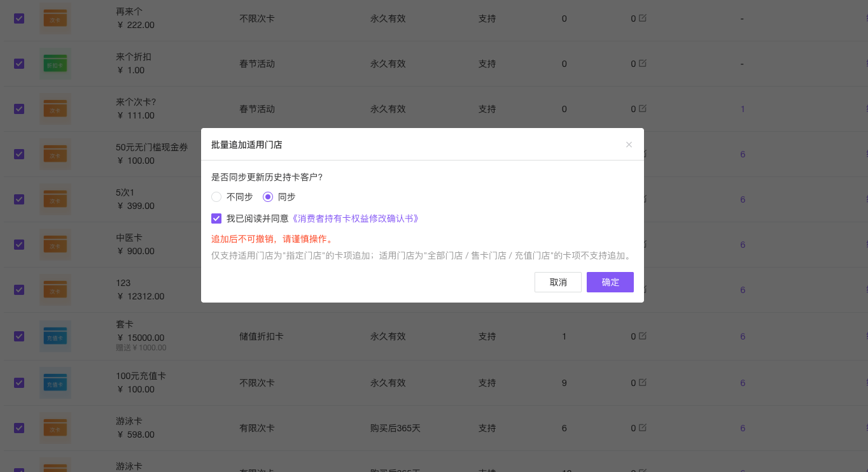
Task: Click the edit icon in the 游泳卡 ¥598.00 row
Action: coord(643,427)
